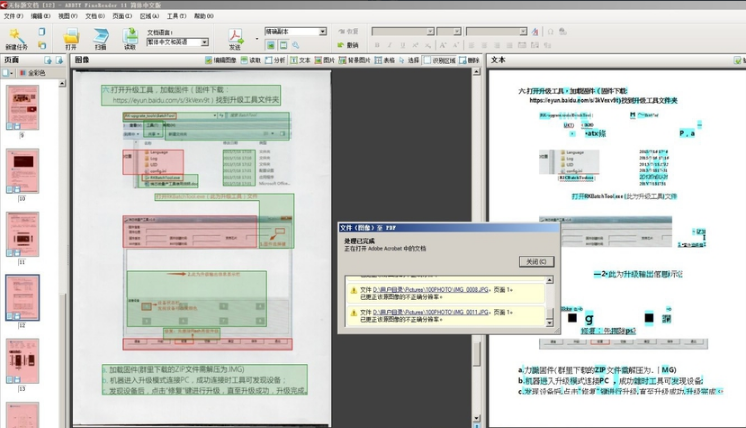Click the 关闭 (C) button in dialog
The width and height of the screenshot is (746, 428).
point(533,261)
